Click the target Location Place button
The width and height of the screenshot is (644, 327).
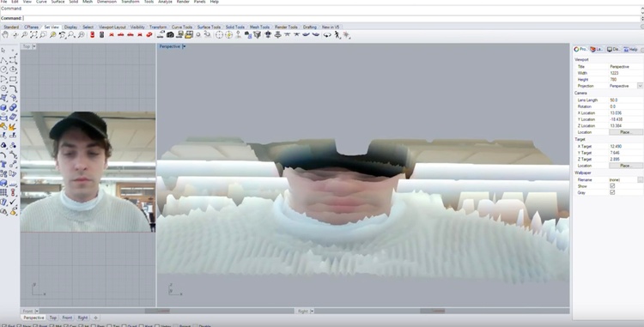click(625, 166)
